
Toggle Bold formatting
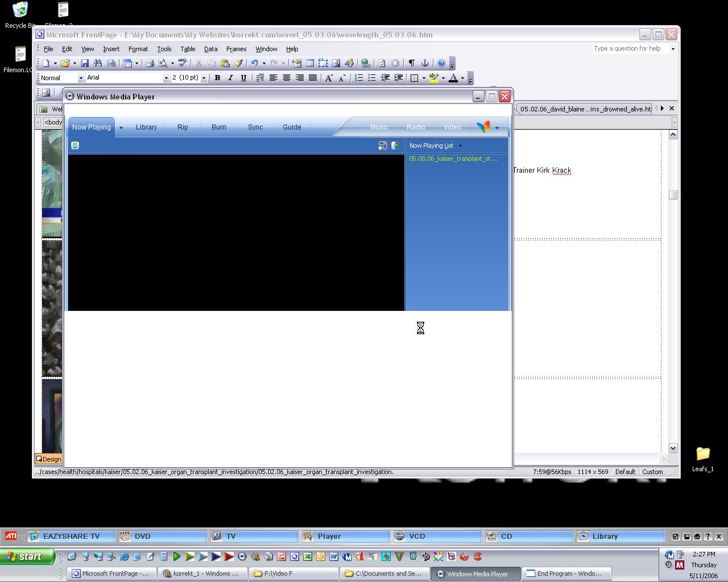217,78
